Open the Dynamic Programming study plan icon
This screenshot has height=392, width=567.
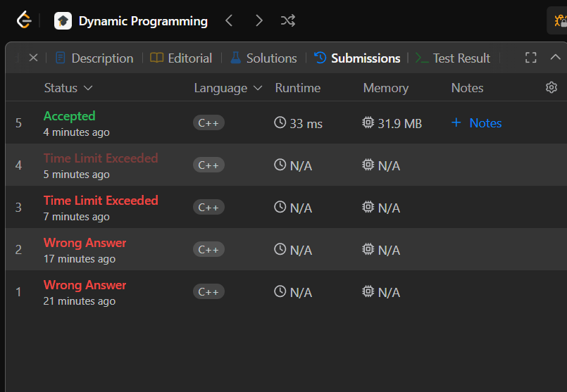pyautogui.click(x=63, y=20)
